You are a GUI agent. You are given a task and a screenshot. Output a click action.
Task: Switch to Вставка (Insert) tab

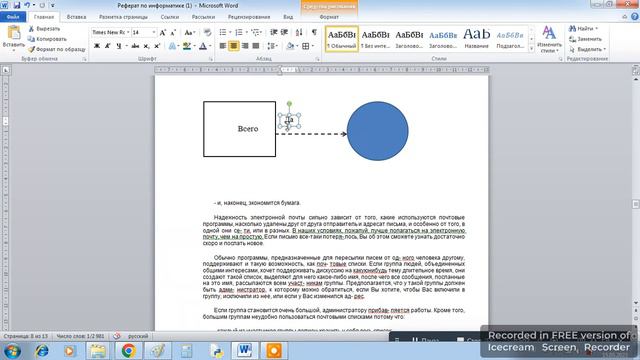coord(76,17)
